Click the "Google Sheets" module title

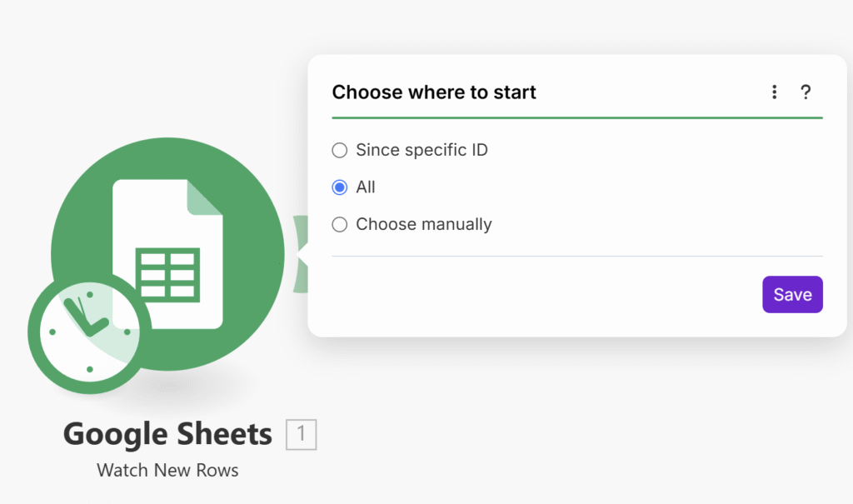[167, 434]
